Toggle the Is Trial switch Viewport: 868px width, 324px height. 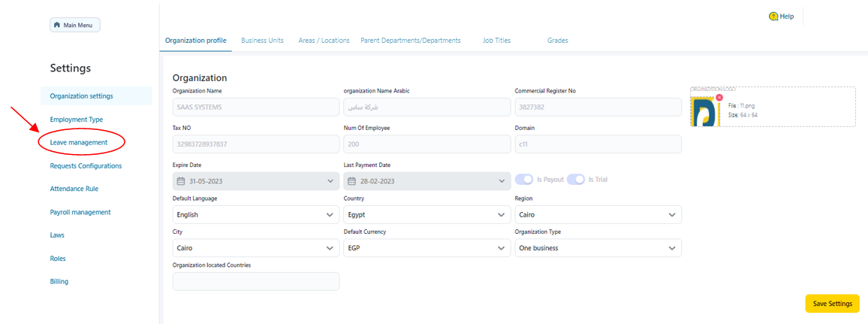pos(576,180)
